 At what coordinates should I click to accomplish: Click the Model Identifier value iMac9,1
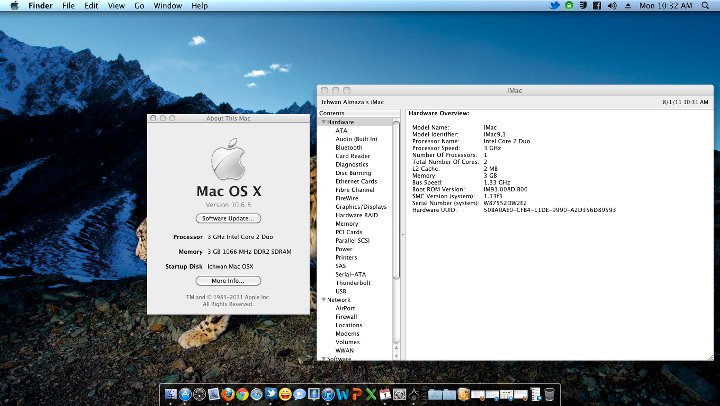pyautogui.click(x=494, y=134)
